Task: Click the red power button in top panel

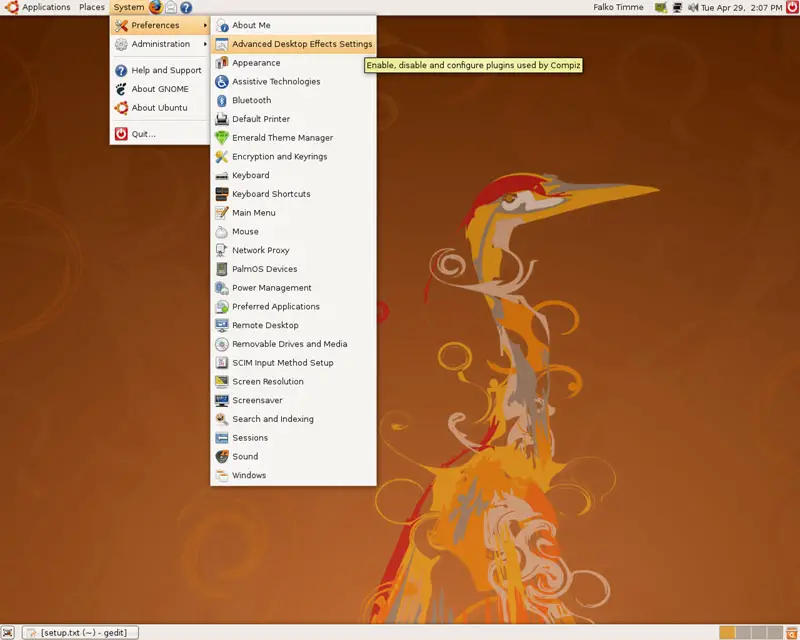Action: [793, 7]
